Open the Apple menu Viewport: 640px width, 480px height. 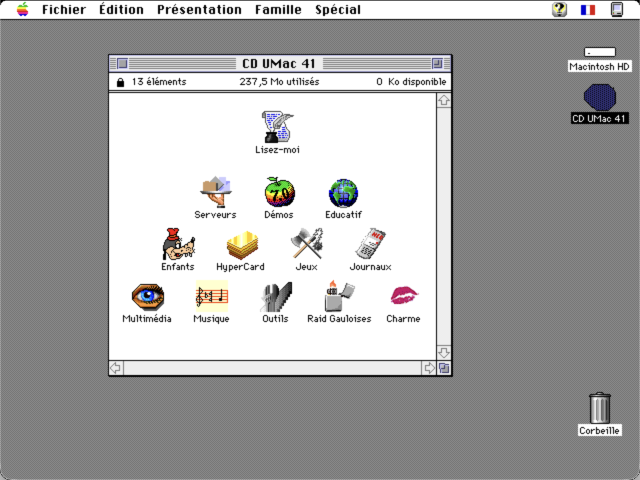[23, 9]
